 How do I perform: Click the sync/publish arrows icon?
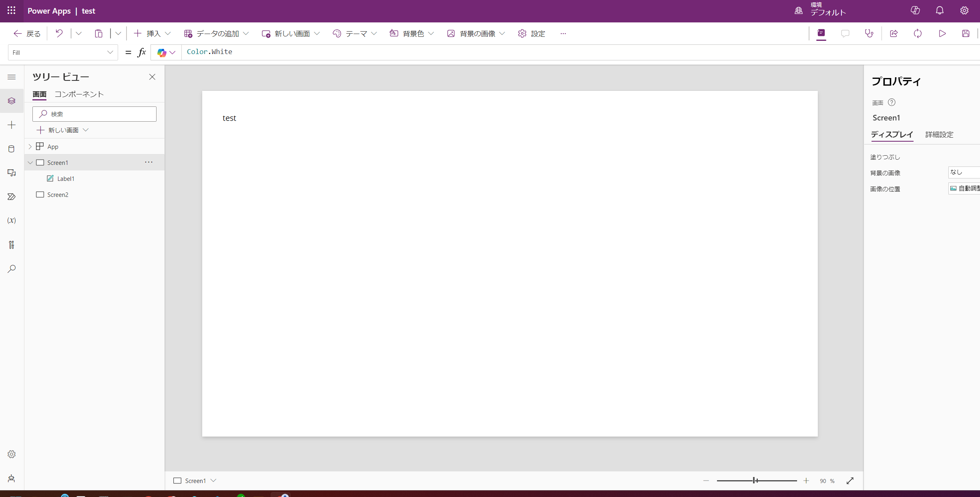click(918, 34)
